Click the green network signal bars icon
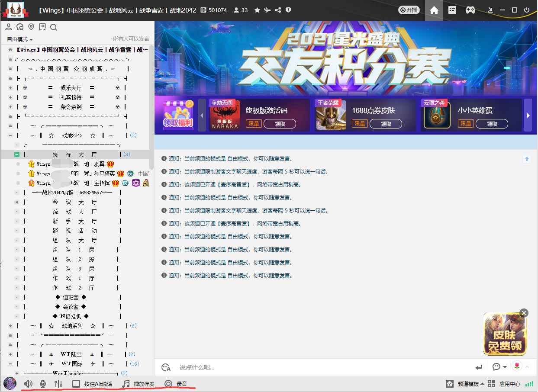 click(529, 384)
